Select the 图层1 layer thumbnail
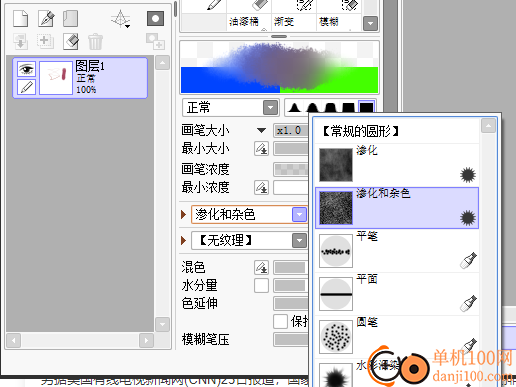 point(56,78)
